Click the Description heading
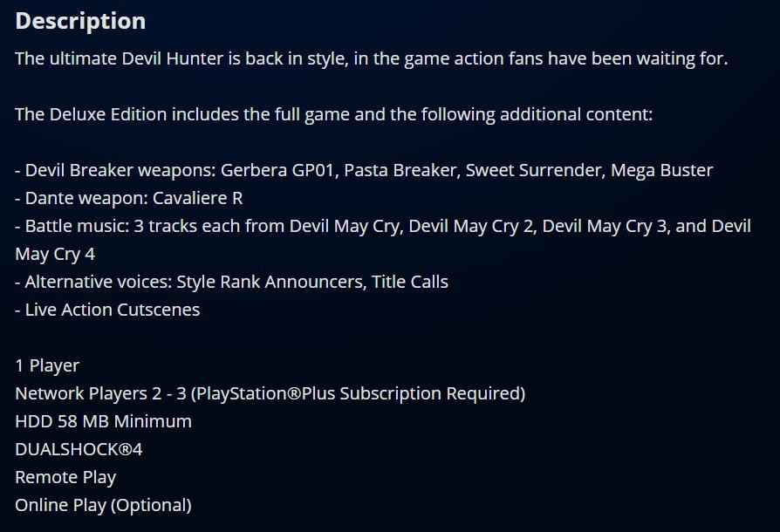780x532 pixels. click(x=80, y=21)
